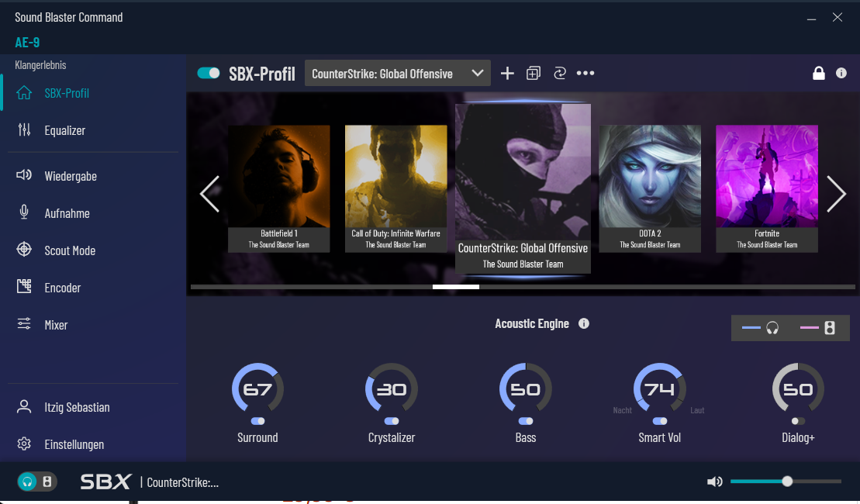This screenshot has width=860, height=504.
Task: Adjust the master volume slider
Action: (786, 482)
